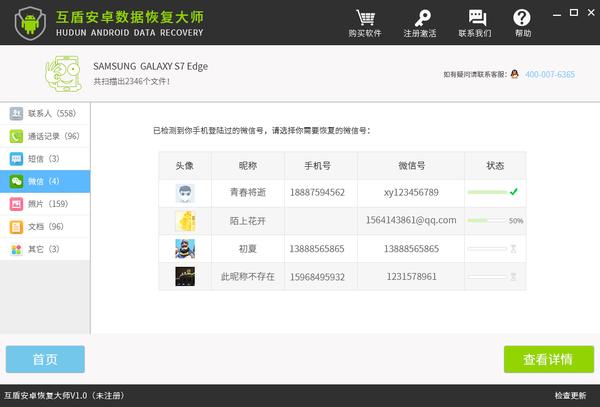
Task: Click the 状态 column header
Action: pyautogui.click(x=495, y=166)
